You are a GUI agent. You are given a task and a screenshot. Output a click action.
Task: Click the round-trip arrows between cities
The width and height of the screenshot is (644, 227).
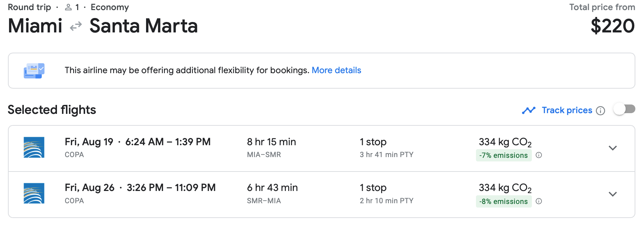[76, 26]
